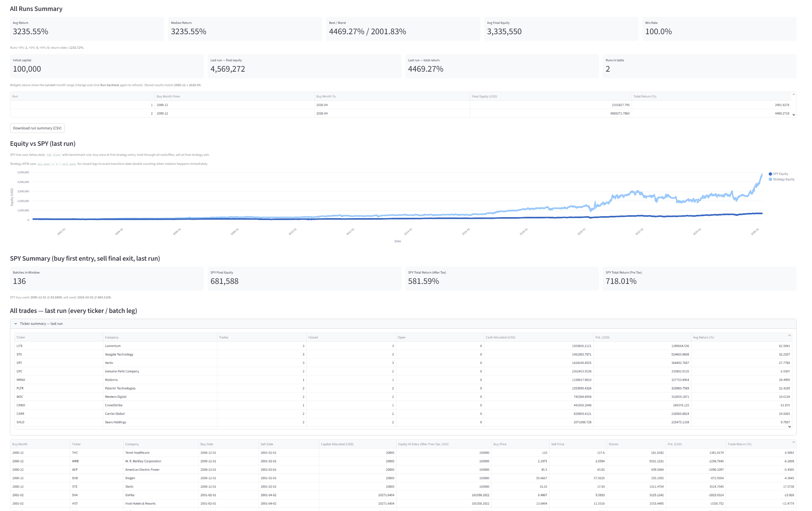812x511 pixels.
Task: Sort runs table by Total Return (%)
Action: [x=644, y=96]
